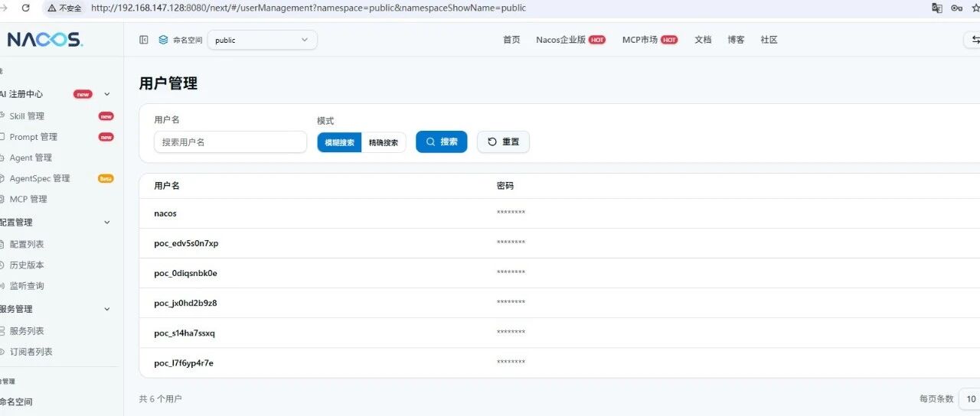
Task: Click the switch icon at top right
Action: coord(973,40)
